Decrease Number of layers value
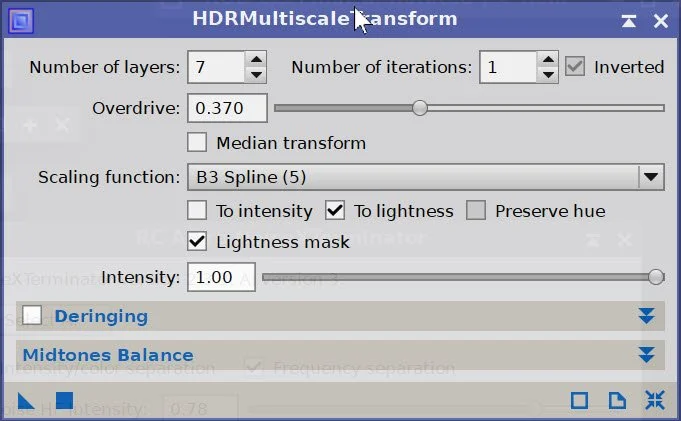This screenshot has width=681, height=421. [x=256, y=75]
